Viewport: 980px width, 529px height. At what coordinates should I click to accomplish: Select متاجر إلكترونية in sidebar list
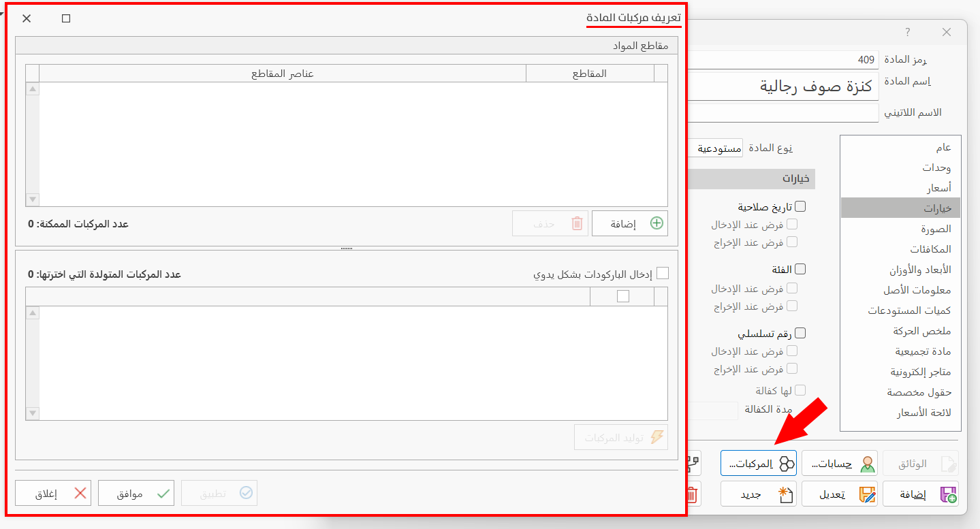(900, 372)
